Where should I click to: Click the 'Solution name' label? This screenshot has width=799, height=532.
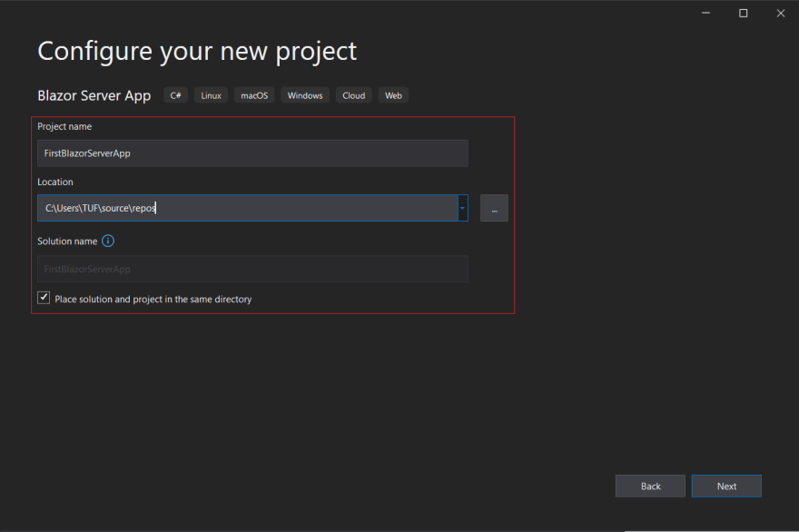[x=67, y=241]
